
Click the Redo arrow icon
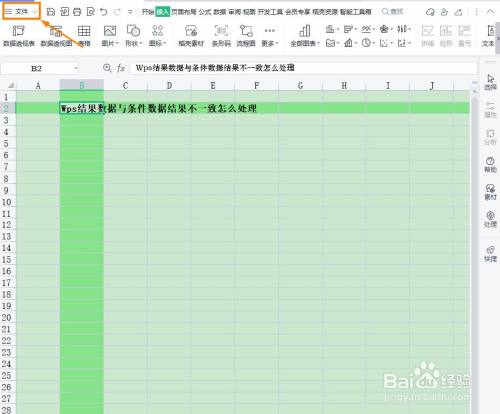click(x=117, y=12)
